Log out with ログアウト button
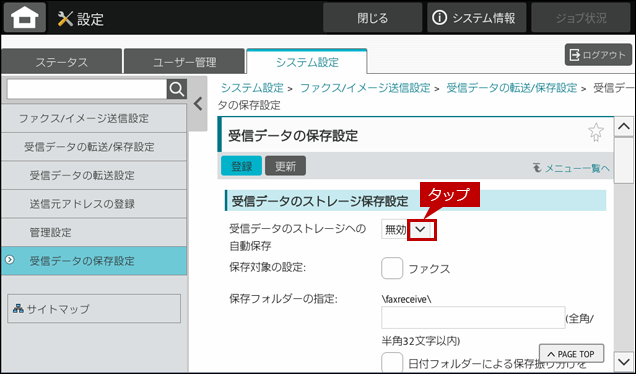 pos(598,55)
